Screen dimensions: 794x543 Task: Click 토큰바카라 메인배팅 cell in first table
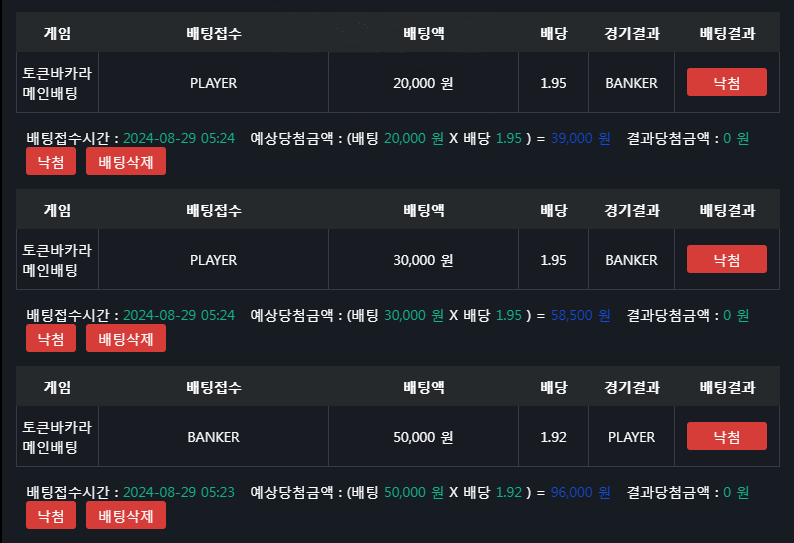coord(57,83)
